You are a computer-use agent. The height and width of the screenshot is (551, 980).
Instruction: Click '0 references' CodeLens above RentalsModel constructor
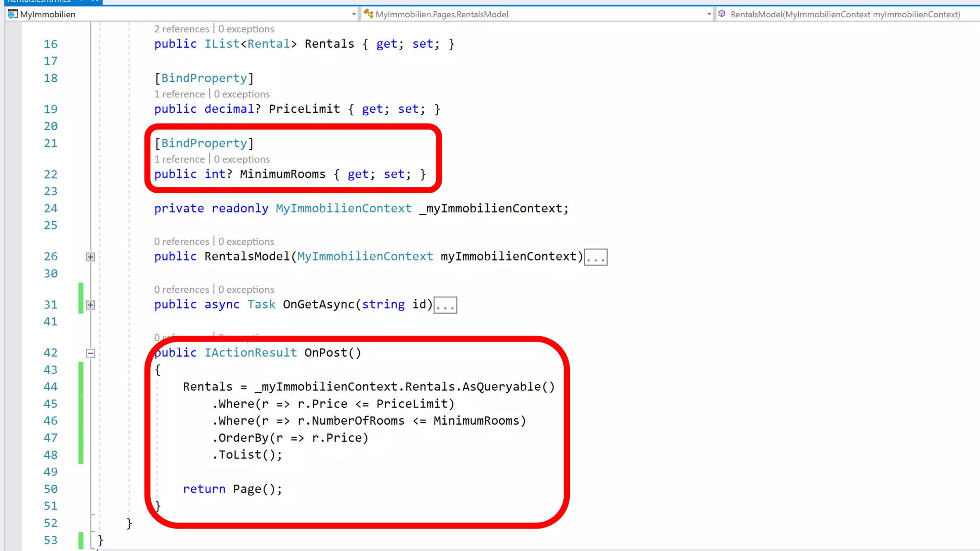[x=181, y=242]
